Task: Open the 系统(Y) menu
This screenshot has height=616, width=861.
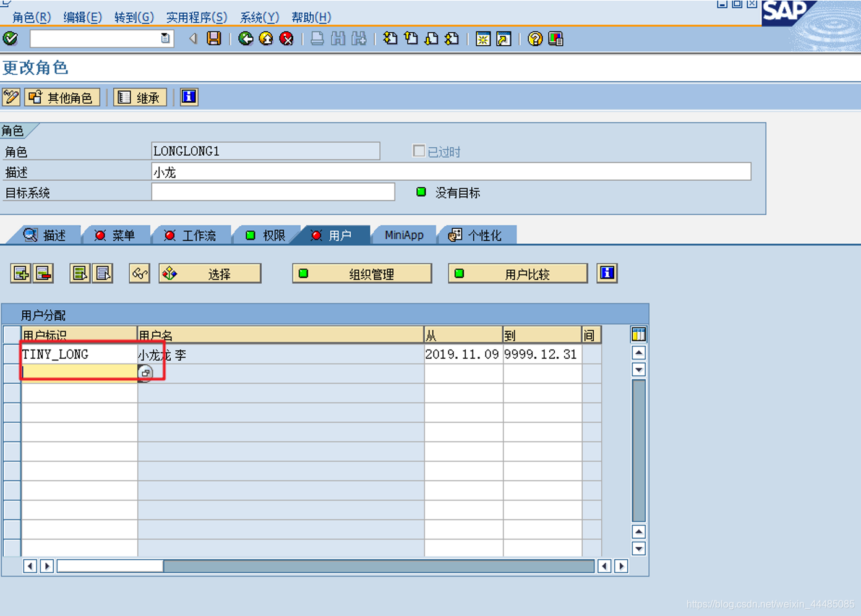Action: pos(259,17)
